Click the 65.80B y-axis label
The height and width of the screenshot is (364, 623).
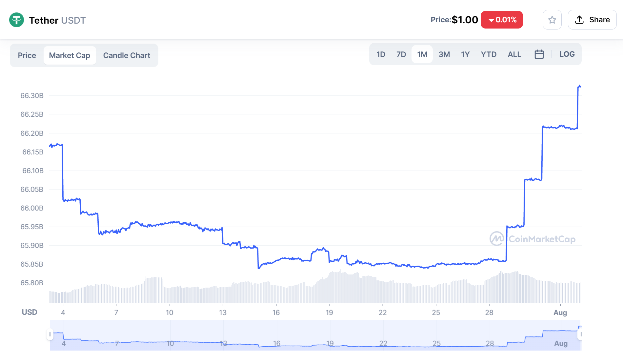[32, 283]
